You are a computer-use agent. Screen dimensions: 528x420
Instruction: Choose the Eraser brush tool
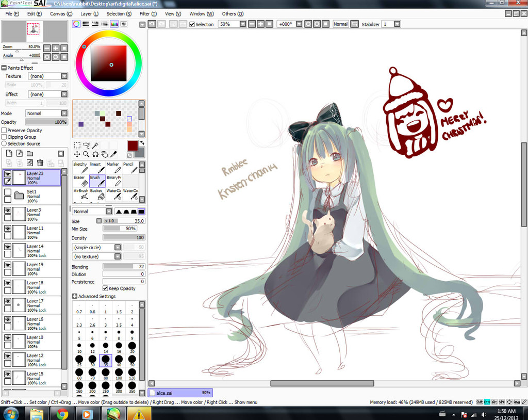pyautogui.click(x=81, y=181)
